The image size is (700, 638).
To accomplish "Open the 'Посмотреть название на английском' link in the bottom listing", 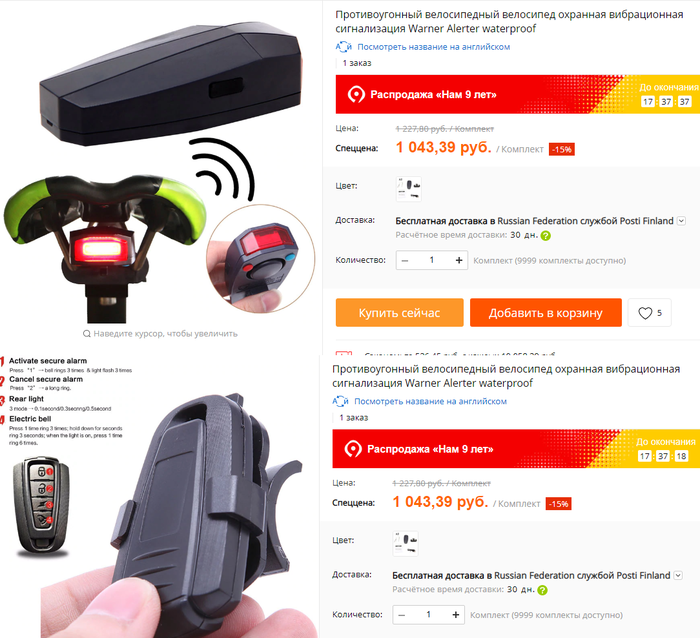I will click(430, 401).
